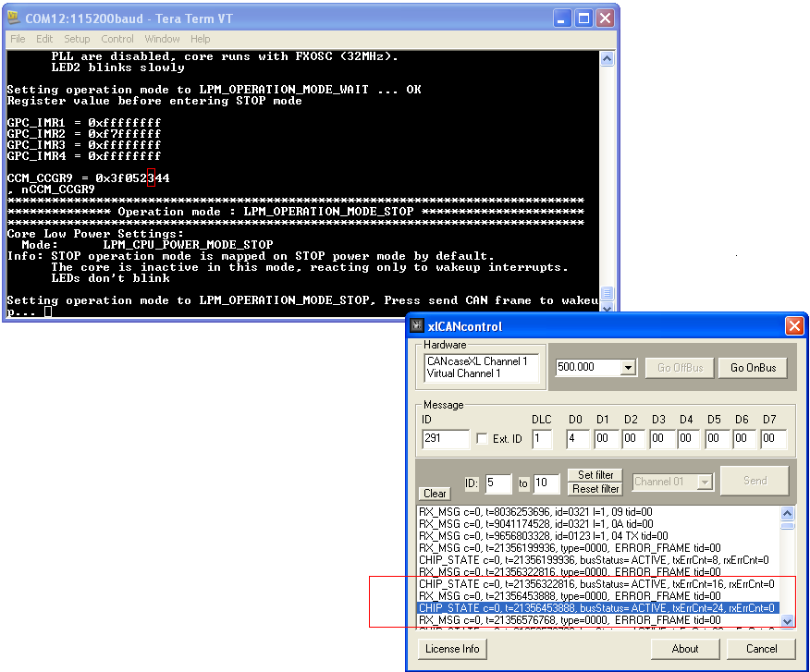Click the filter start ID field showing 5

point(498,483)
